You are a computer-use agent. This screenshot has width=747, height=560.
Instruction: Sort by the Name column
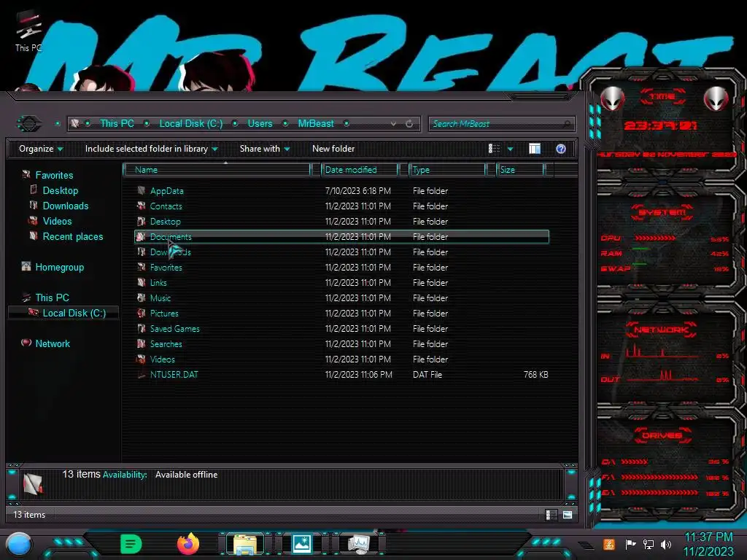[217, 169]
